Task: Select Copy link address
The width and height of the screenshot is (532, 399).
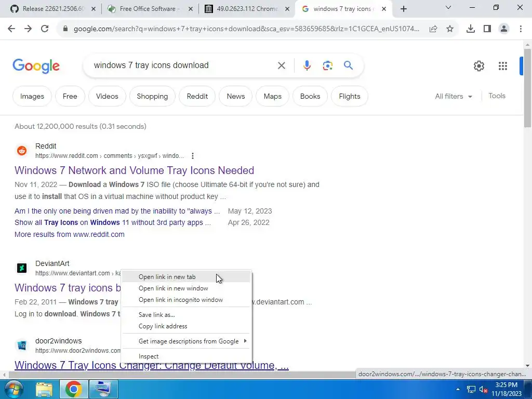Action: tap(186, 326)
